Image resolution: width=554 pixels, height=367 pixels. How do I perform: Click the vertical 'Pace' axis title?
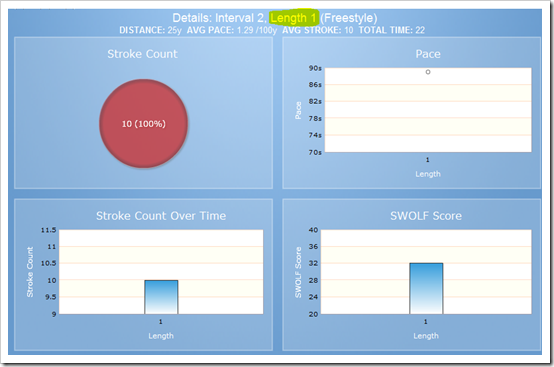pyautogui.click(x=299, y=110)
